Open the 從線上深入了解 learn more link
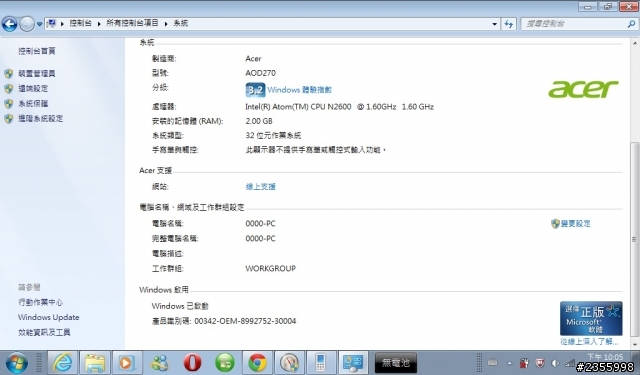 589,342
